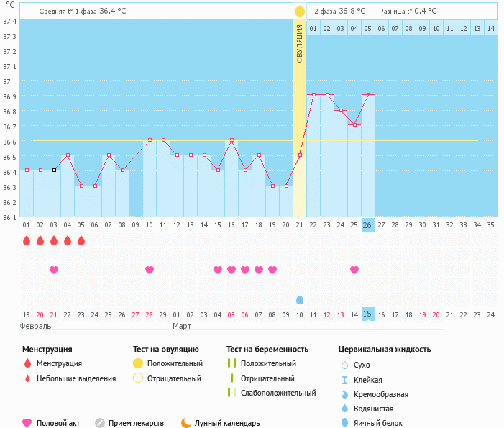Click the heart icon under cycle day 03
Image resolution: width=504 pixels, height=428 pixels.
pos(54,270)
